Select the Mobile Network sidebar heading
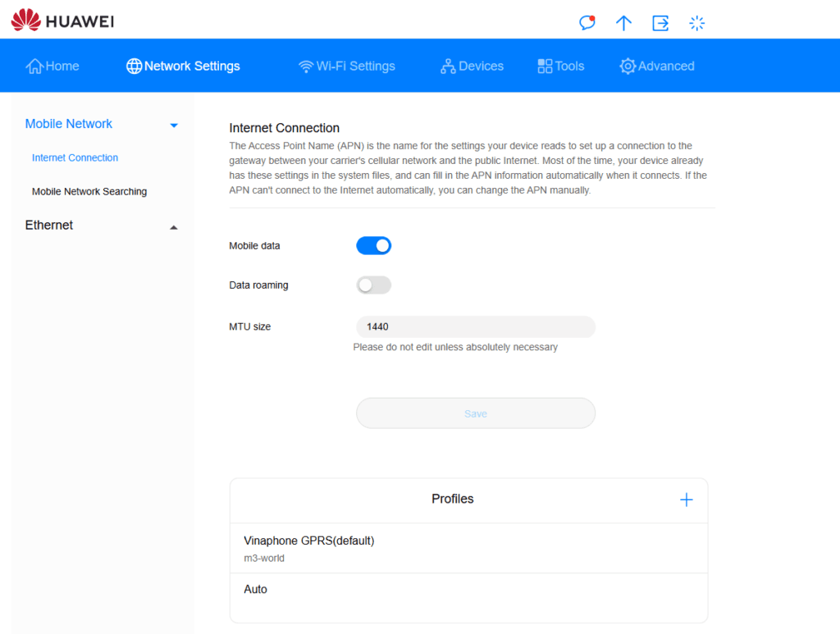Screen dimensions: 840x634 click(x=69, y=124)
